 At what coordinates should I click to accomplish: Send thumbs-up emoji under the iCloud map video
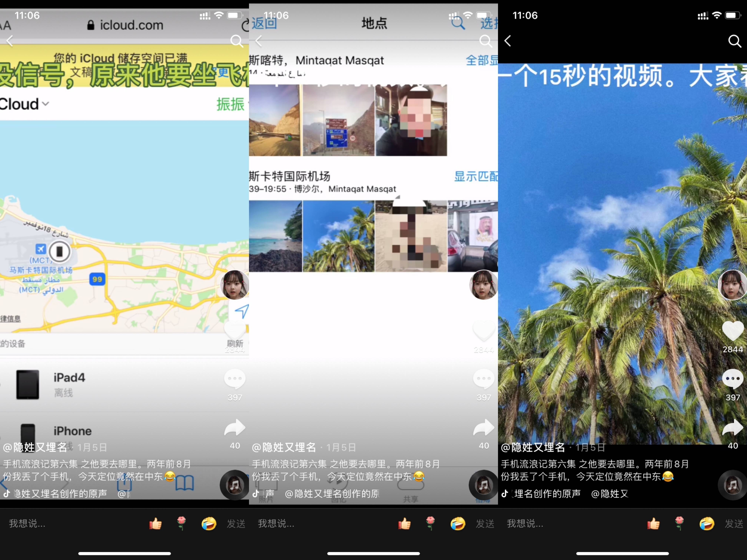(155, 523)
